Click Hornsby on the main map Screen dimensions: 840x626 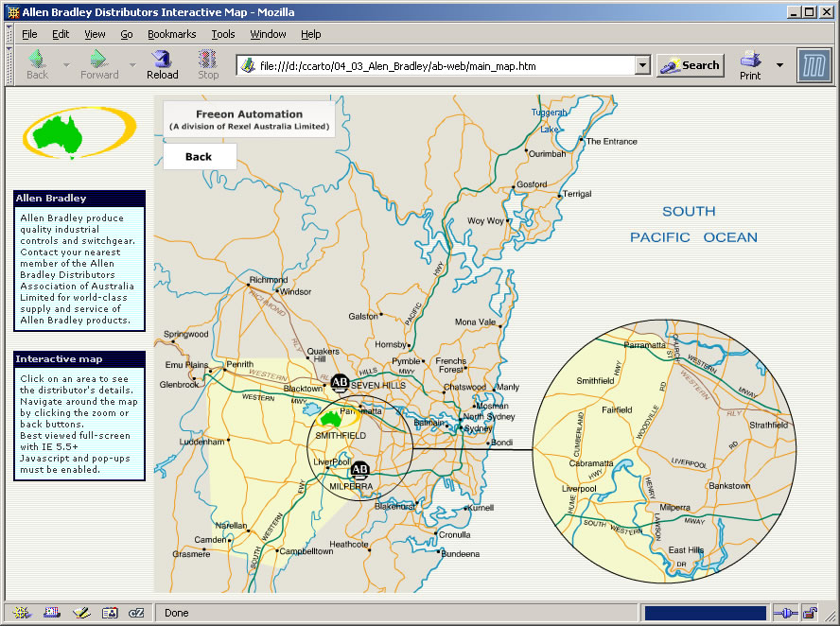tap(391, 344)
